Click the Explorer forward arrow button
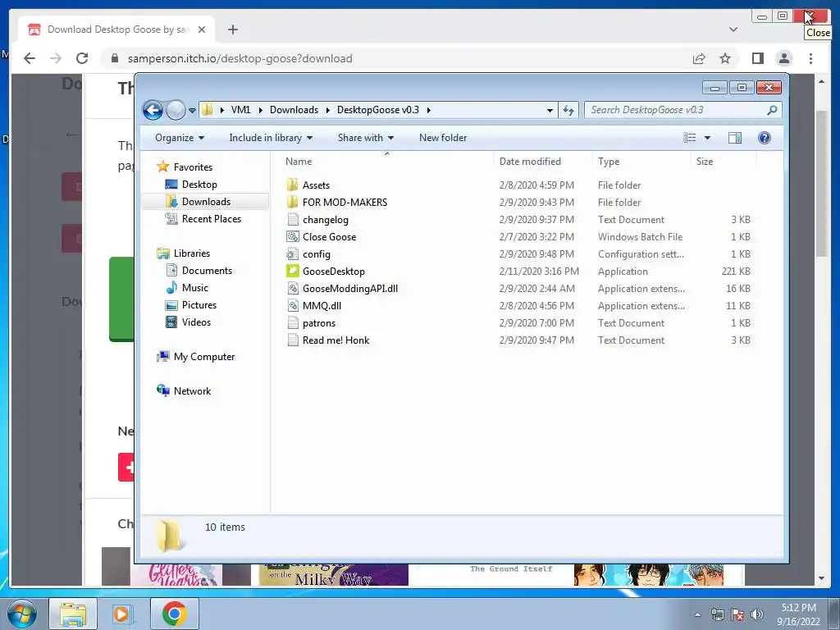The width and height of the screenshot is (840, 630). pos(176,111)
